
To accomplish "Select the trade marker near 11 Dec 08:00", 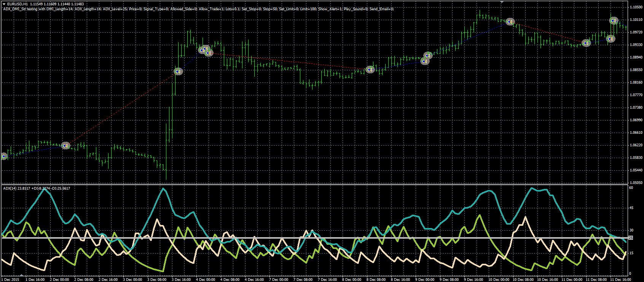I will (587, 43).
